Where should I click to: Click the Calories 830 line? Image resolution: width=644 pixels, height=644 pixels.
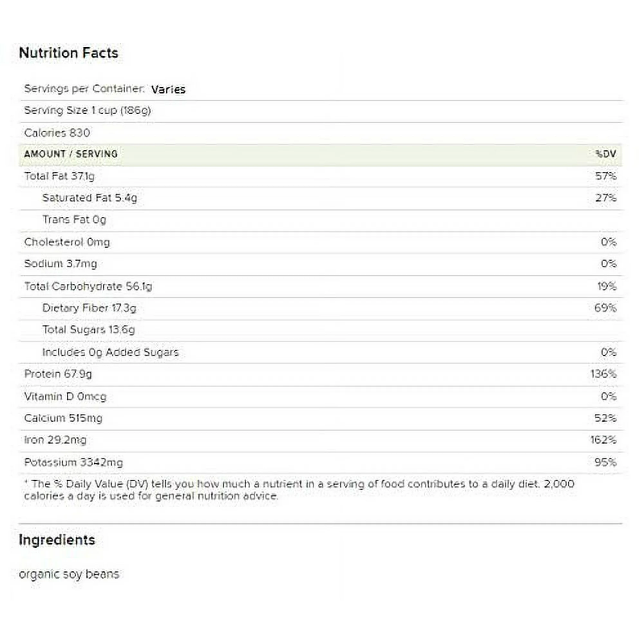[x=57, y=133]
